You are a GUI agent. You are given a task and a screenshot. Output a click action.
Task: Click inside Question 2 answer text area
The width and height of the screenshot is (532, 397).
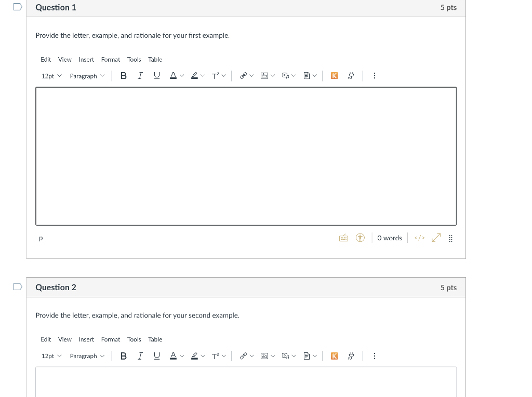pos(246,382)
